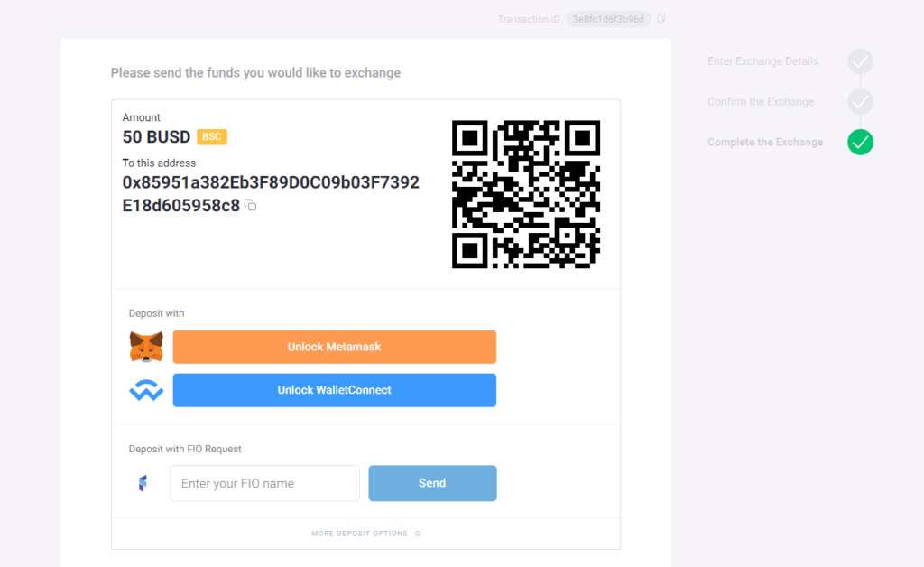Click the Enter Exchange Details checkmark
The height and width of the screenshot is (567, 924).
pyautogui.click(x=861, y=61)
